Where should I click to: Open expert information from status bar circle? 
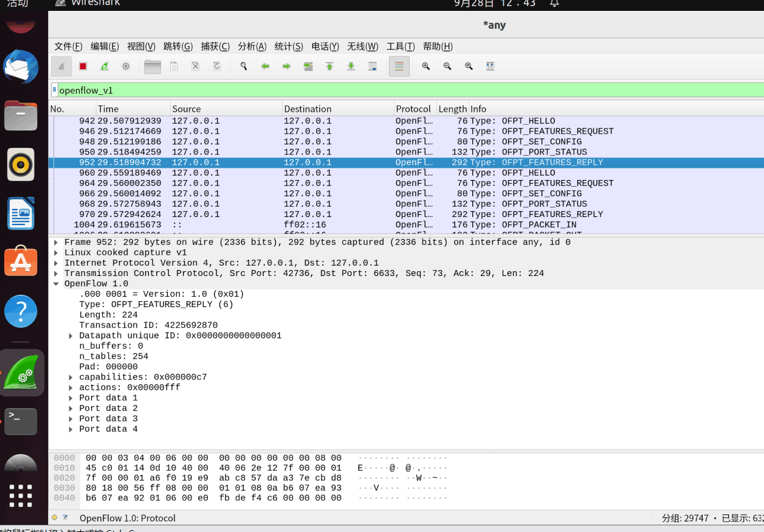coord(55,518)
